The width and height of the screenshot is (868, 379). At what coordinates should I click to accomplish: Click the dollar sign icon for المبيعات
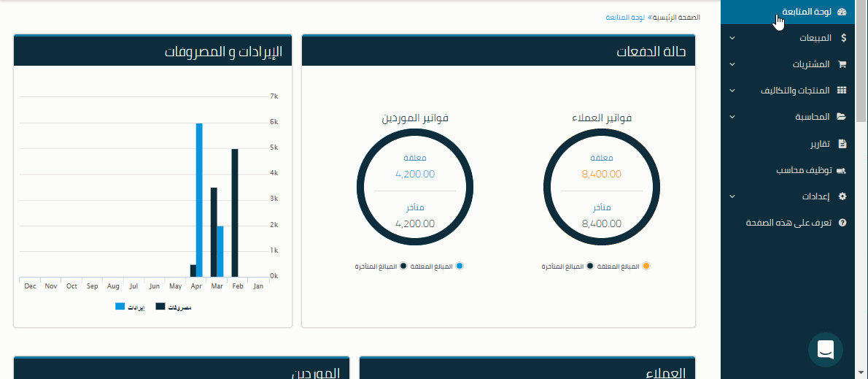click(x=842, y=38)
